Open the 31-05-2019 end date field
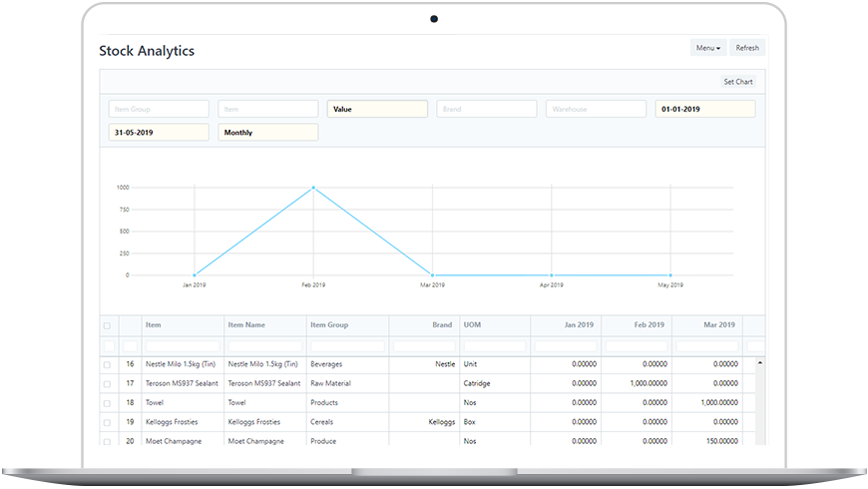Image resolution: width=868 pixels, height=489 pixels. pyautogui.click(x=159, y=132)
